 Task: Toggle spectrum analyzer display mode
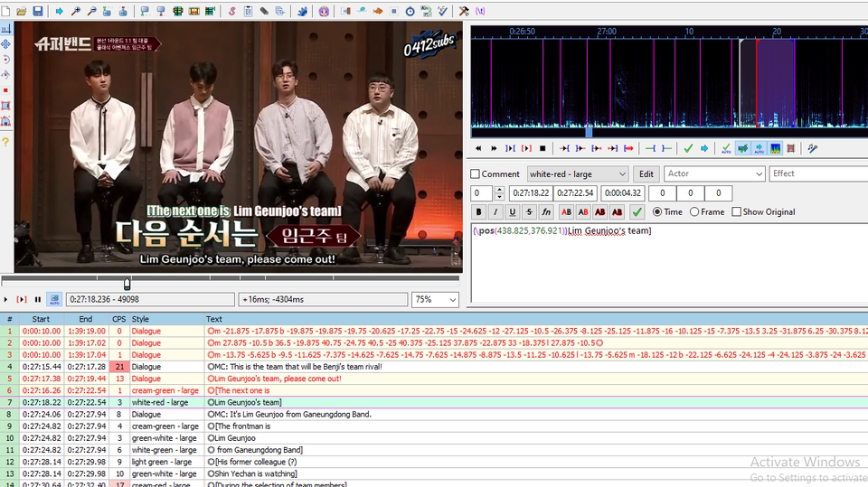775,148
